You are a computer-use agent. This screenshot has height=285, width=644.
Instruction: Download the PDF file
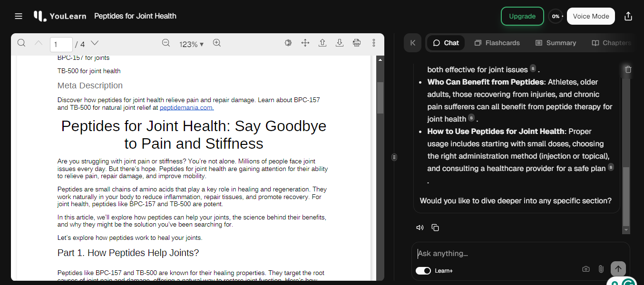[x=340, y=43]
